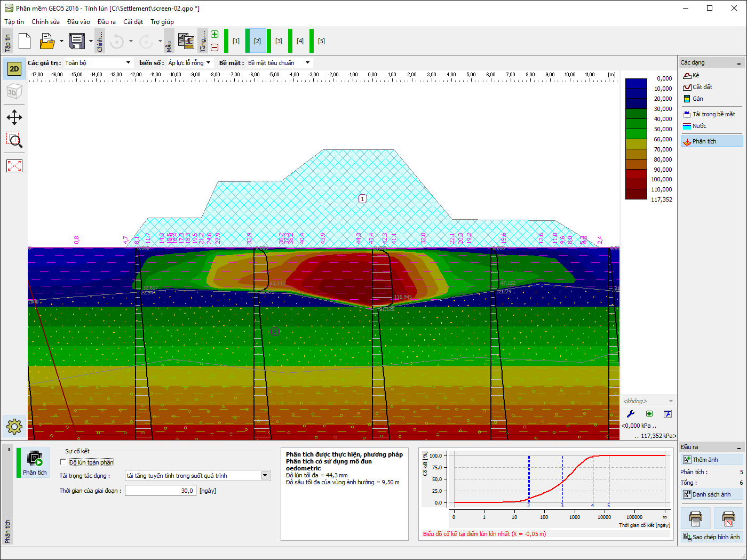Click the new file icon
This screenshot has width=747, height=560.
[25, 41]
